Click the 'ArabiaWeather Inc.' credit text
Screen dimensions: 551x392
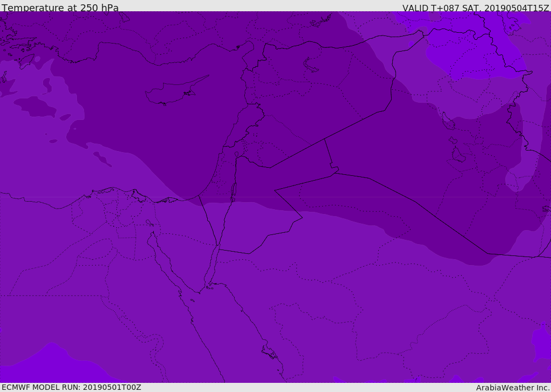tap(513, 388)
